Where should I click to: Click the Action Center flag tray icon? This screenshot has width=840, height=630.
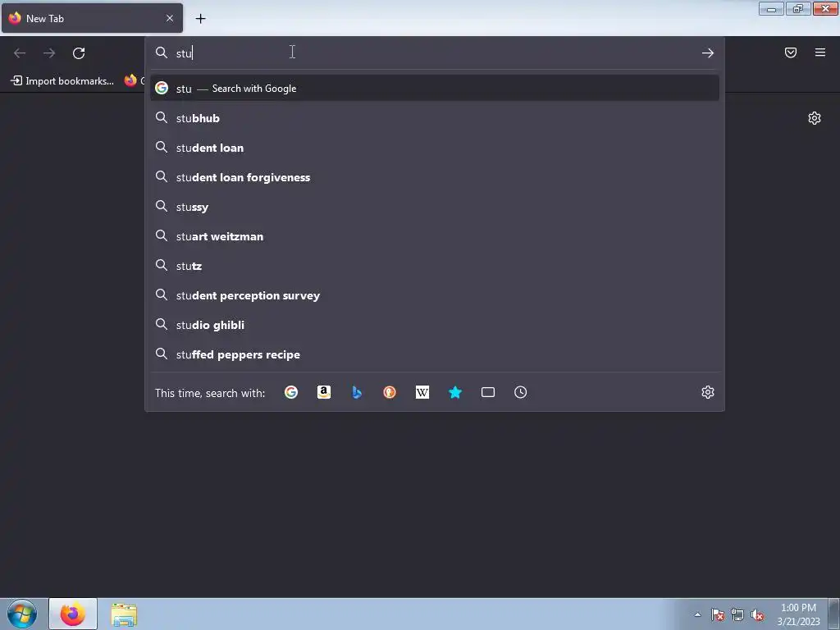[717, 614]
